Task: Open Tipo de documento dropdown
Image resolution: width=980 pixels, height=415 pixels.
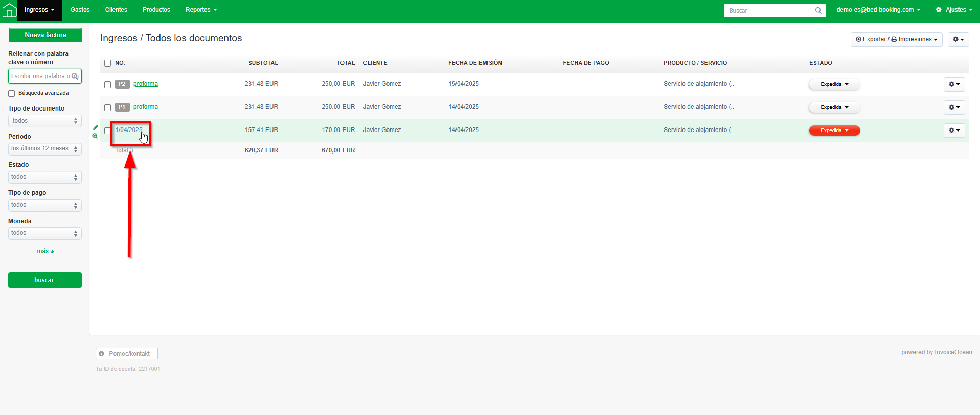Action: 45,121
